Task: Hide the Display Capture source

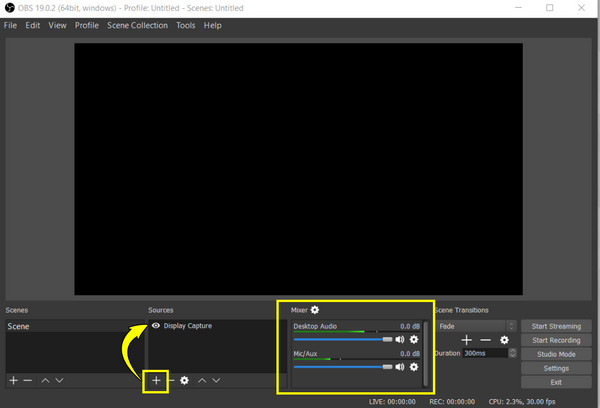Action: pos(156,326)
